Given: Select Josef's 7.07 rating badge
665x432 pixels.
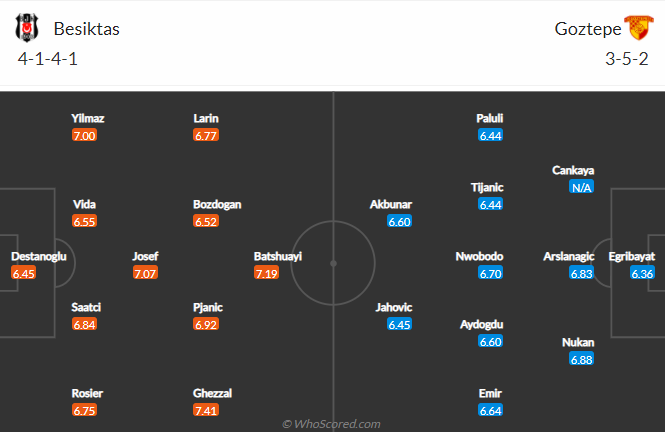Looking at the screenshot, I should [x=145, y=273].
